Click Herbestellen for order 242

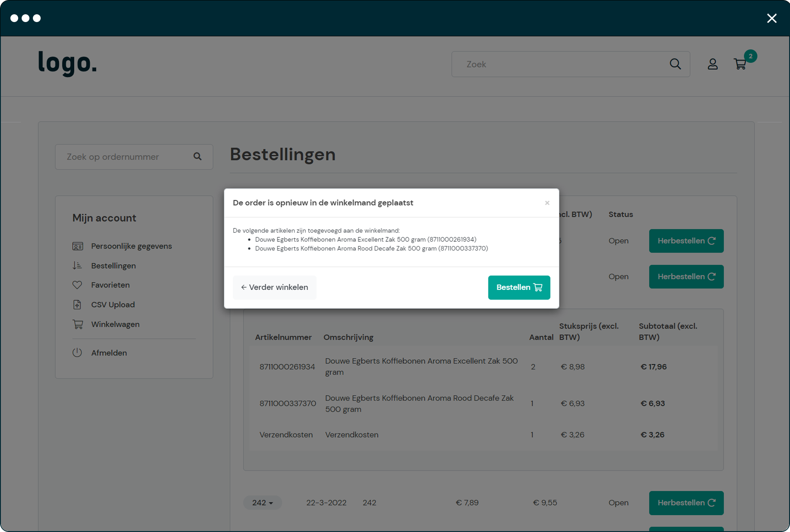coord(686,503)
